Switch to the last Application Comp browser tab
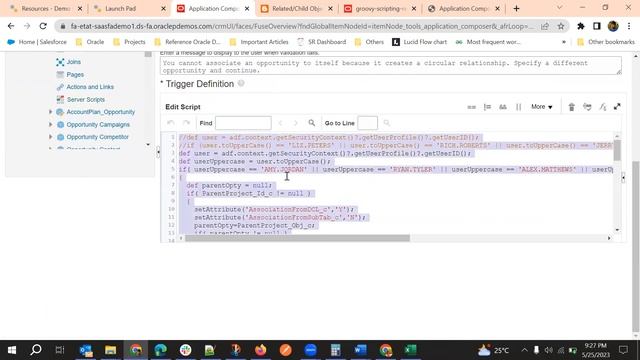This screenshot has height=360, width=640. [x=463, y=9]
